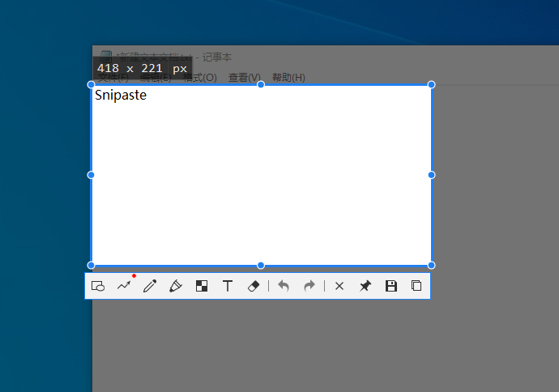Image resolution: width=559 pixels, height=392 pixels.
Task: Open the 帮助(H) menu
Action: pos(288,78)
